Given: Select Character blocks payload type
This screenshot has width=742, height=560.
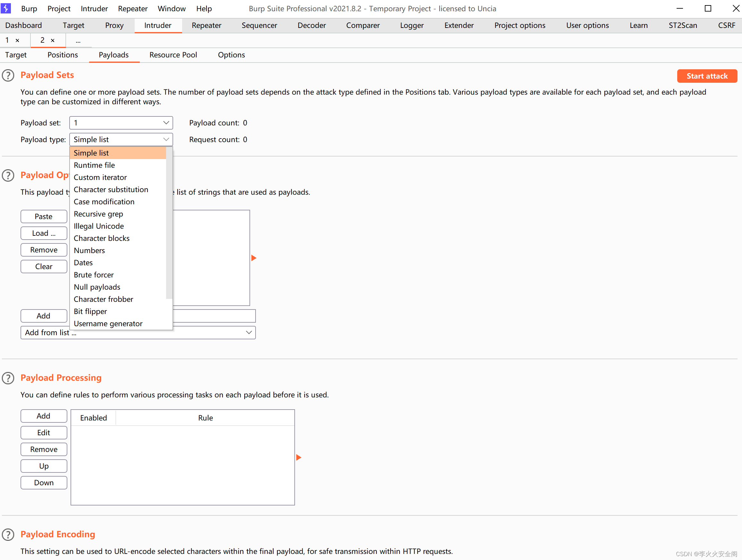Looking at the screenshot, I should tap(118, 238).
